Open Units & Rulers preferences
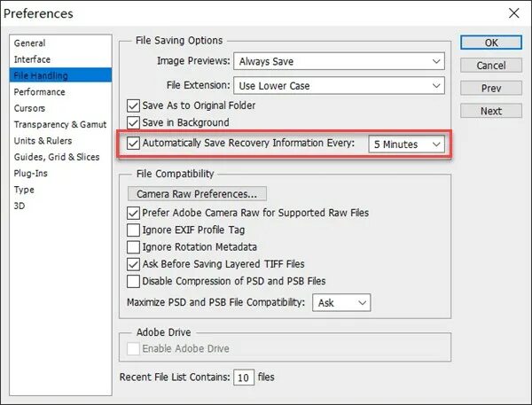532x405 pixels. point(43,141)
